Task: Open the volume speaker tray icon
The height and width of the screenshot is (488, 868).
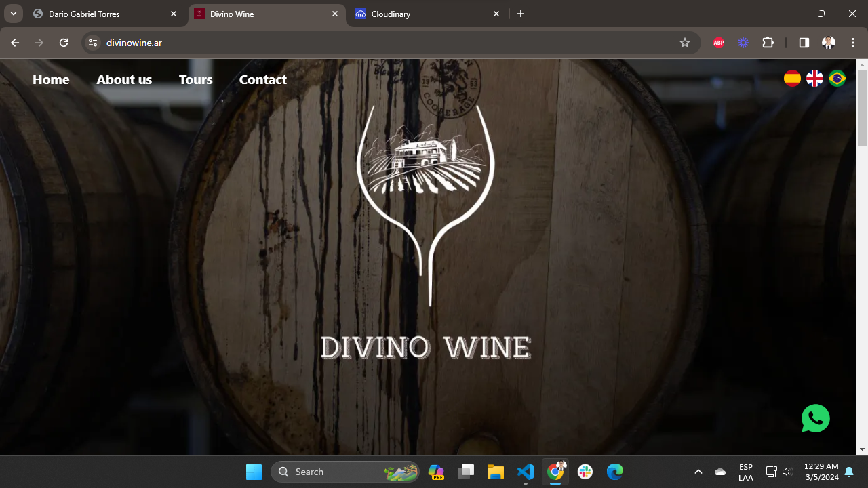Action: (x=787, y=472)
